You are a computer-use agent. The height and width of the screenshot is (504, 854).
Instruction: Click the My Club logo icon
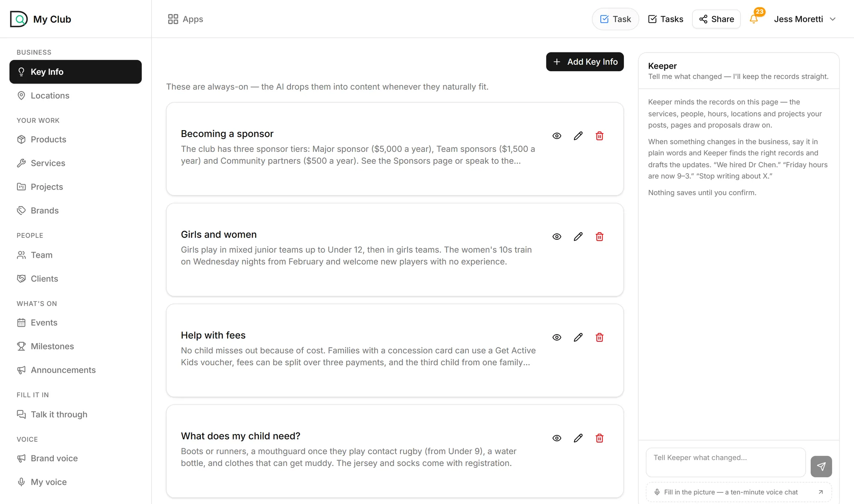(19, 19)
